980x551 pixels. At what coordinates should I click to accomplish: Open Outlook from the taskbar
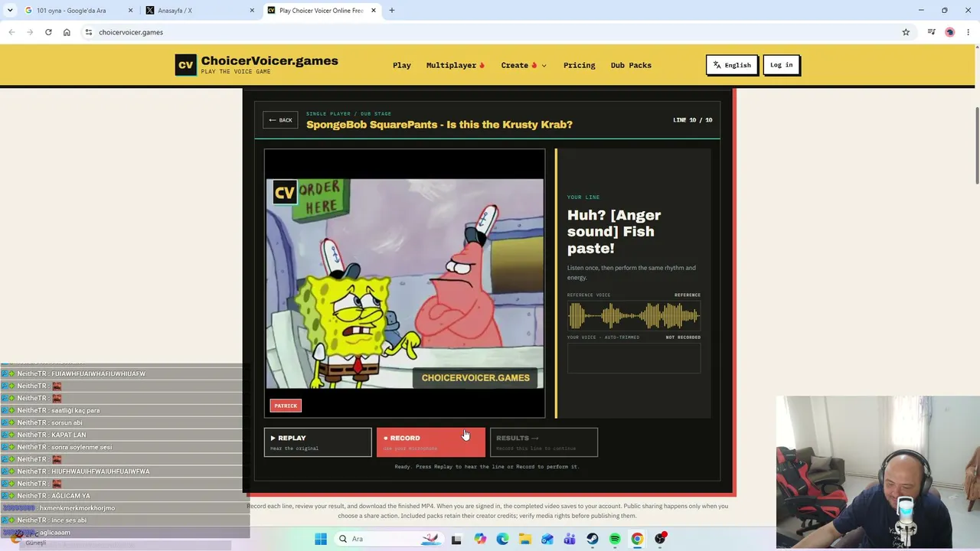point(547,539)
